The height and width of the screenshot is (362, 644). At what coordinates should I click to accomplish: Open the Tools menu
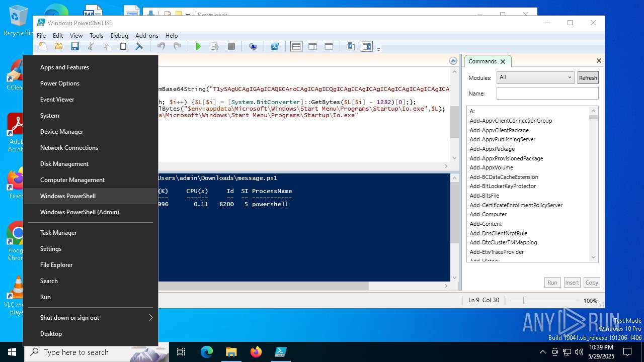(x=96, y=35)
